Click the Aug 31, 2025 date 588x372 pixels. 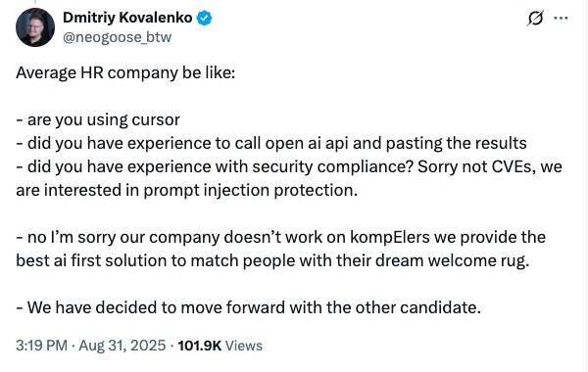click(122, 346)
